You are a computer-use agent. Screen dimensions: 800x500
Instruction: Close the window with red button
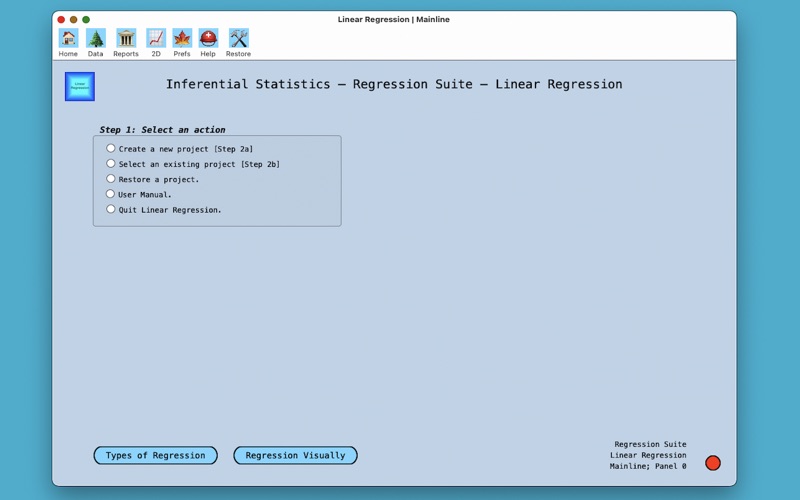61,19
